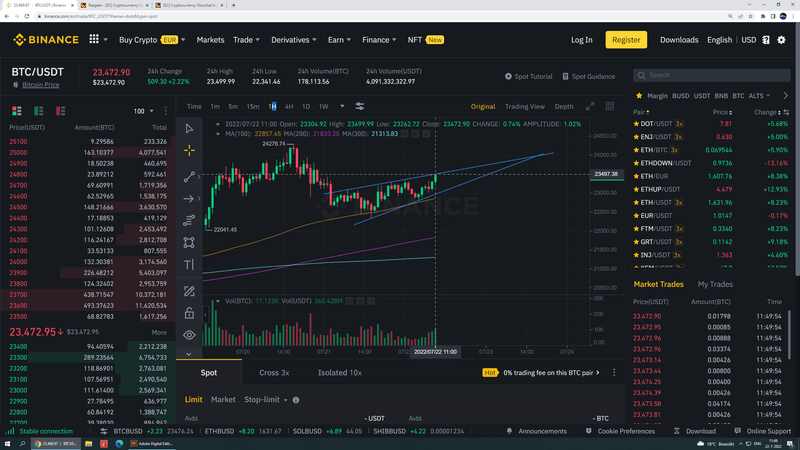Open the Binance apps grid menu
This screenshot has width=800, height=450.
94,39
